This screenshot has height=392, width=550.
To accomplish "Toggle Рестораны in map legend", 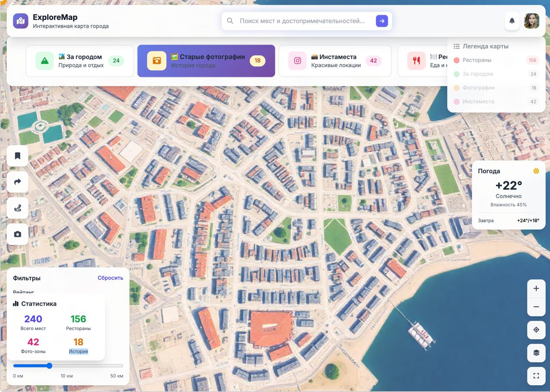I will (x=477, y=60).
